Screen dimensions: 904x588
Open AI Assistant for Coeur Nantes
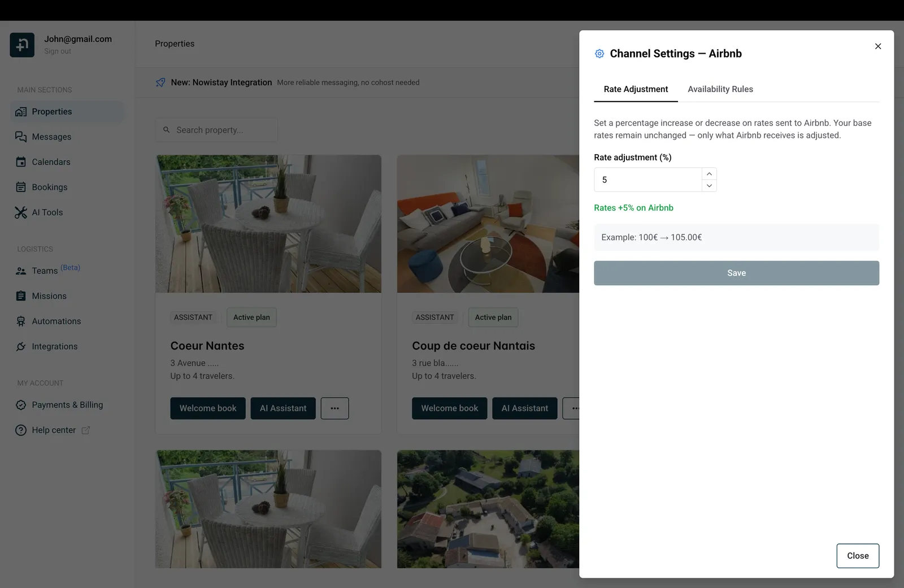tap(283, 408)
